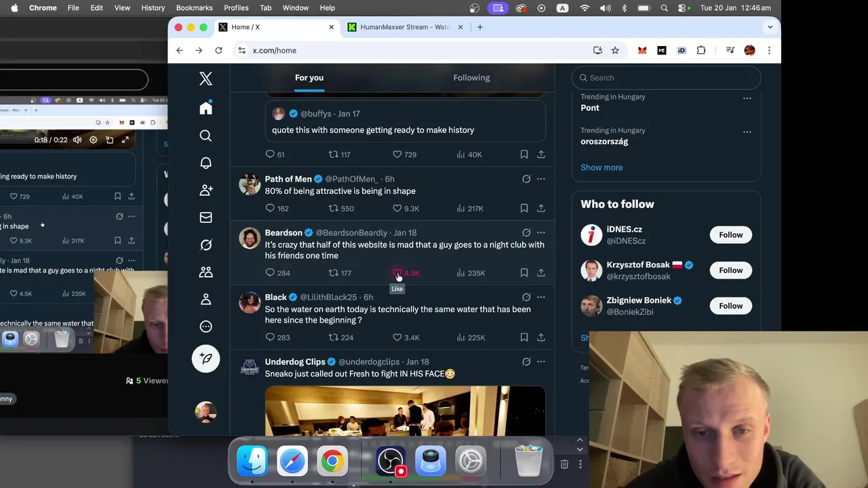The image size is (868, 488).
Task: Bookmark the Beardson post
Action: pyautogui.click(x=524, y=272)
